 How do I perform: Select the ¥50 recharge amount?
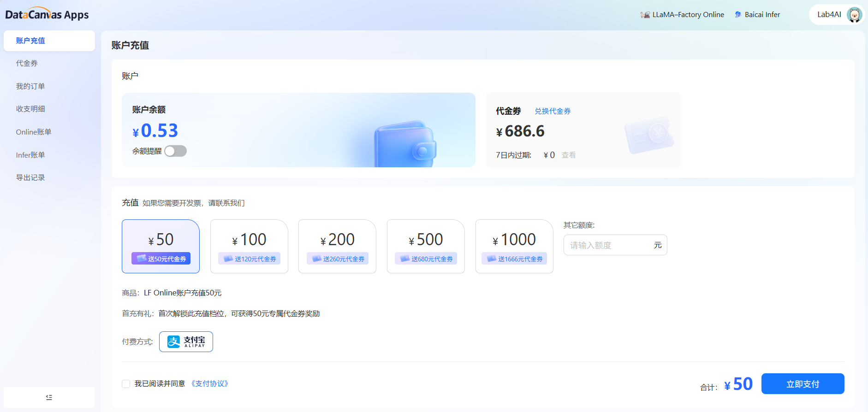pyautogui.click(x=161, y=246)
